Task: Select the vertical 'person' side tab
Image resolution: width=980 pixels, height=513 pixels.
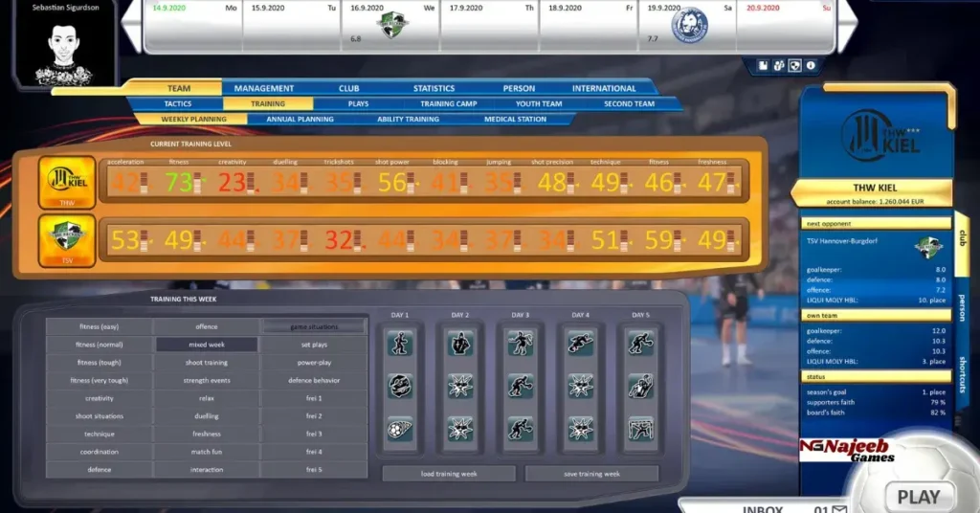Action: click(963, 307)
